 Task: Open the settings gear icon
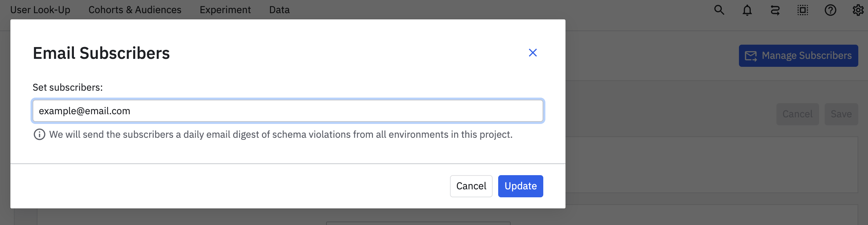[x=858, y=10]
